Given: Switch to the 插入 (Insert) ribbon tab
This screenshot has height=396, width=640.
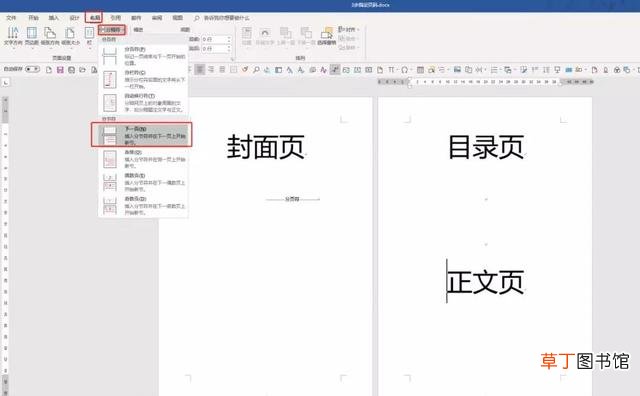Looking at the screenshot, I should pos(53,18).
